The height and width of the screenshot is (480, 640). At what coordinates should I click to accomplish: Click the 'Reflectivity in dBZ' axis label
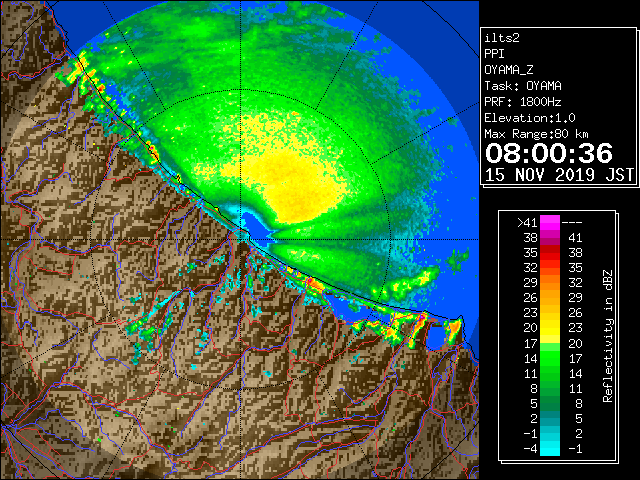click(608, 336)
